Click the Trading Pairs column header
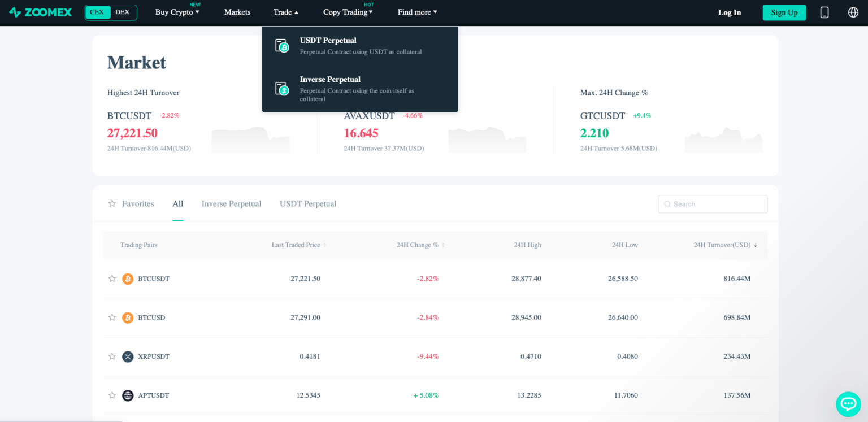This screenshot has width=868, height=422. coord(138,245)
